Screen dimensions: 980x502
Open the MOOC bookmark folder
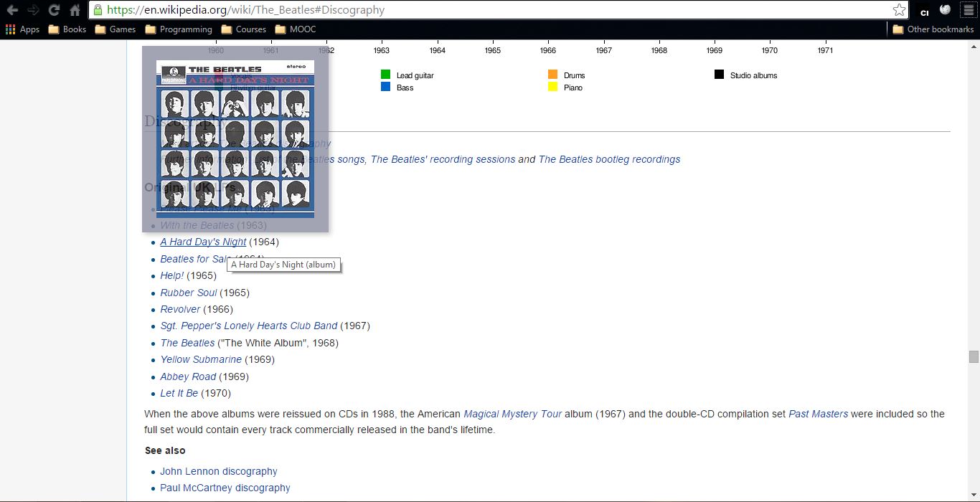coord(296,29)
